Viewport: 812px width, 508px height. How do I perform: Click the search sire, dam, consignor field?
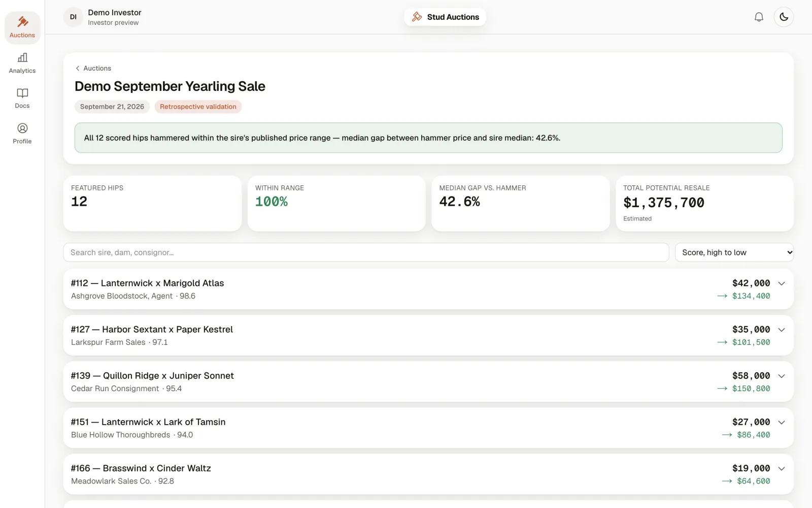click(366, 252)
